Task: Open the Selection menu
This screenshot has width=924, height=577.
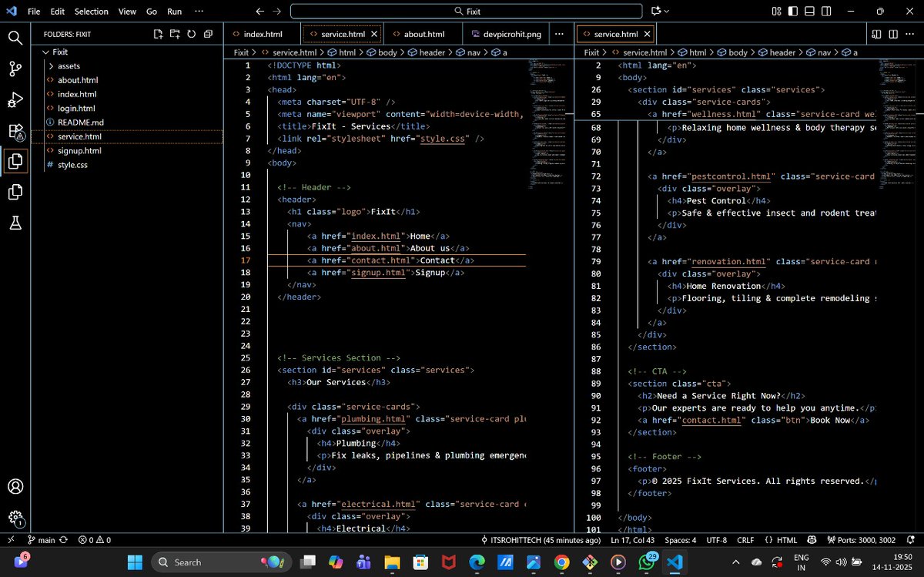Action: pos(92,12)
